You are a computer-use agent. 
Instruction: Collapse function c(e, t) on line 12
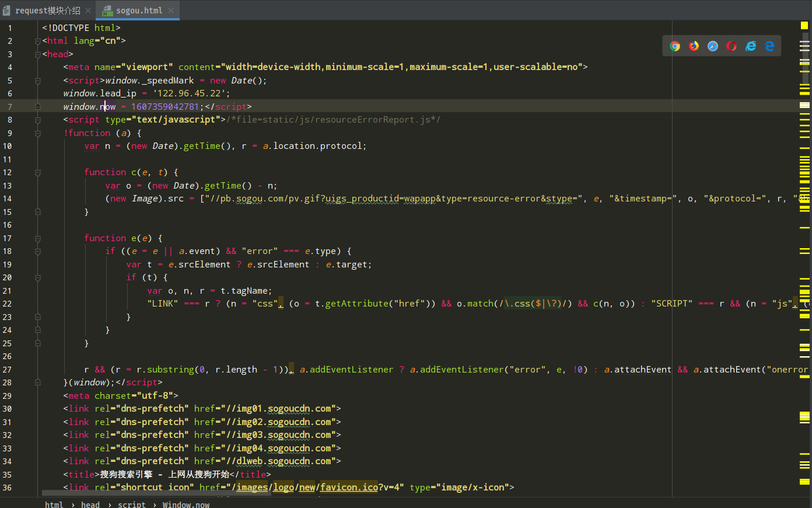[37, 172]
